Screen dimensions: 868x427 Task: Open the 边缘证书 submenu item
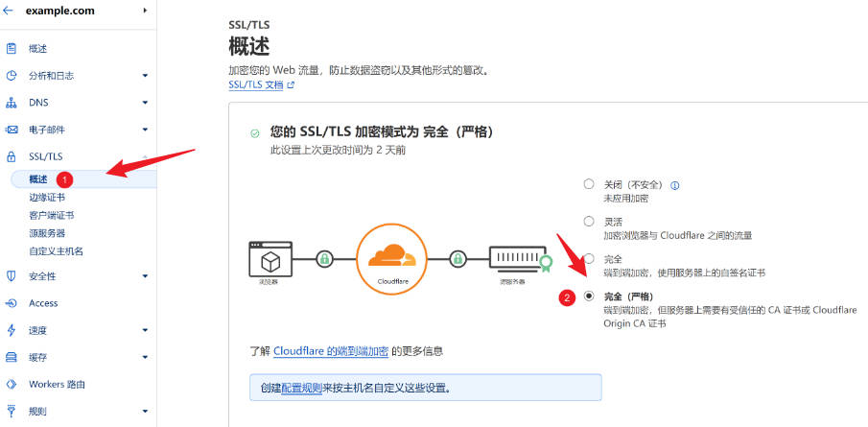[47, 198]
